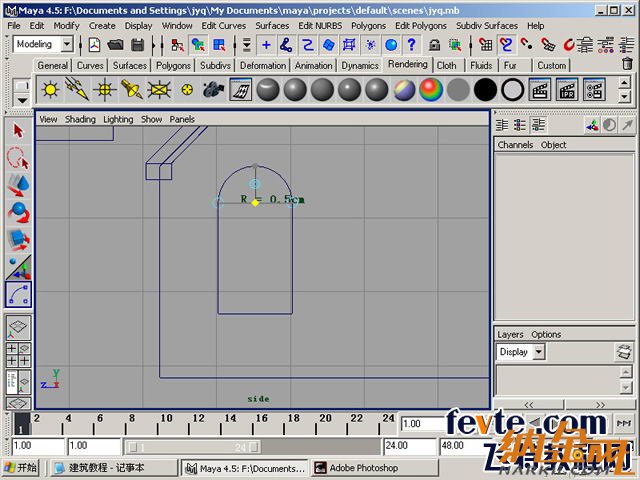Activate the Lasso select tool

pyautogui.click(x=18, y=158)
